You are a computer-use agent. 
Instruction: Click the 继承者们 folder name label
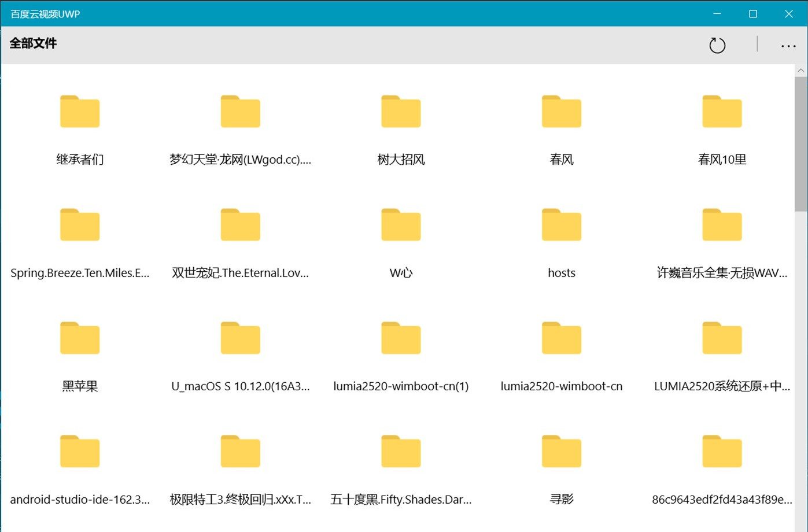pyautogui.click(x=80, y=160)
